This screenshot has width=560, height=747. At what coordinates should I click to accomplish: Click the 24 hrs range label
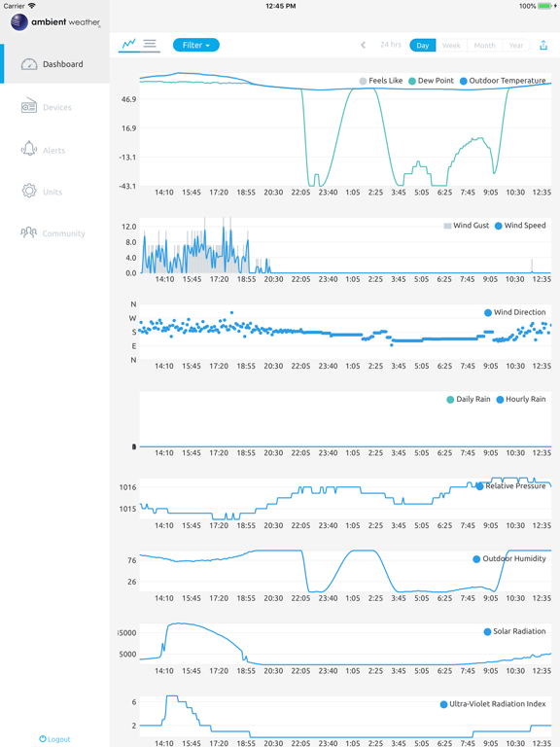click(x=391, y=45)
